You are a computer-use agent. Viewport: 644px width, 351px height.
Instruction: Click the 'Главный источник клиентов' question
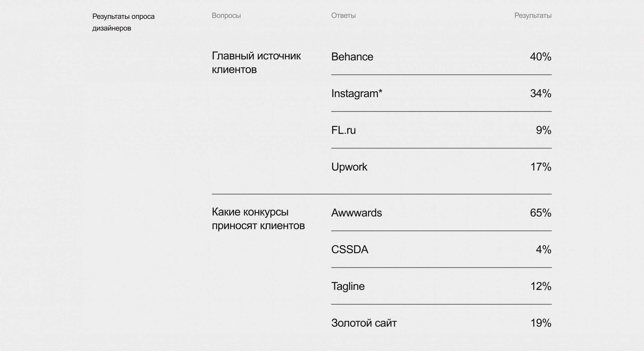click(256, 63)
